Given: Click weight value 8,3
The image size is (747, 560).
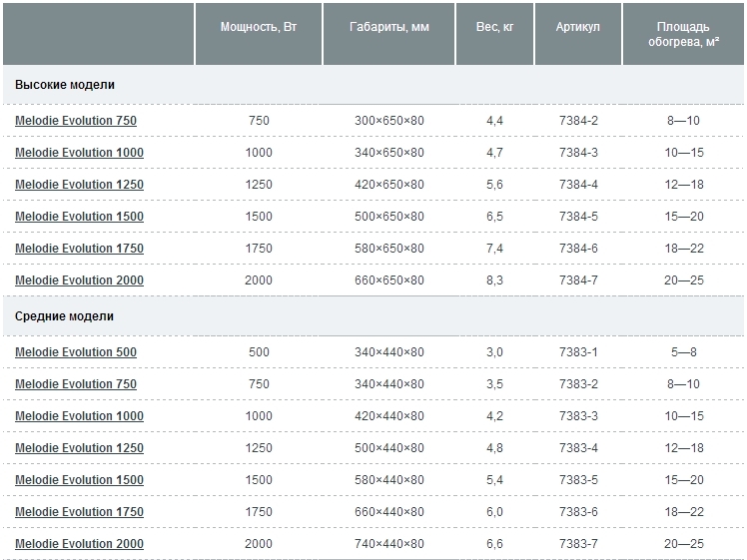Looking at the screenshot, I should click(x=494, y=280).
